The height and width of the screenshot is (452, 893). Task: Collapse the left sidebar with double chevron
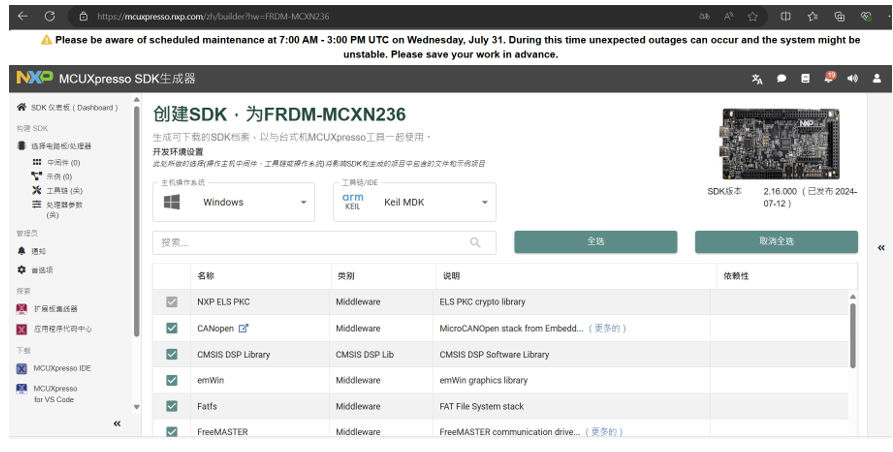coord(117,424)
